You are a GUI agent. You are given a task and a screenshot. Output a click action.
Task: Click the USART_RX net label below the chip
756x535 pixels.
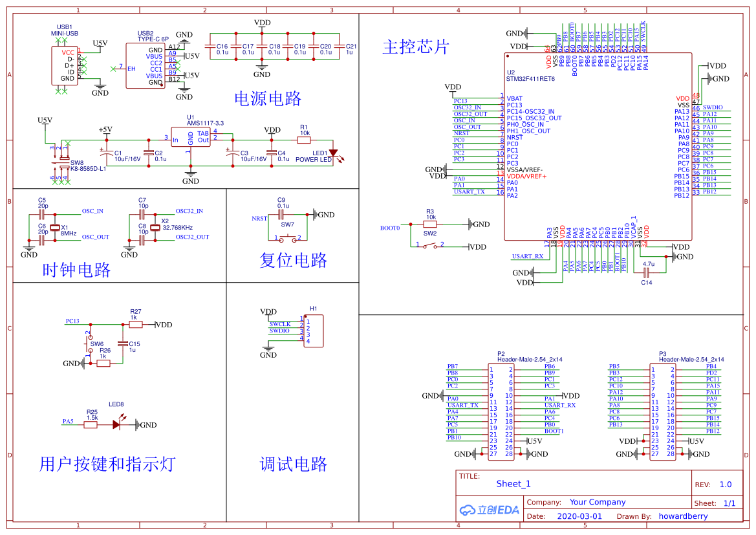[x=528, y=257]
